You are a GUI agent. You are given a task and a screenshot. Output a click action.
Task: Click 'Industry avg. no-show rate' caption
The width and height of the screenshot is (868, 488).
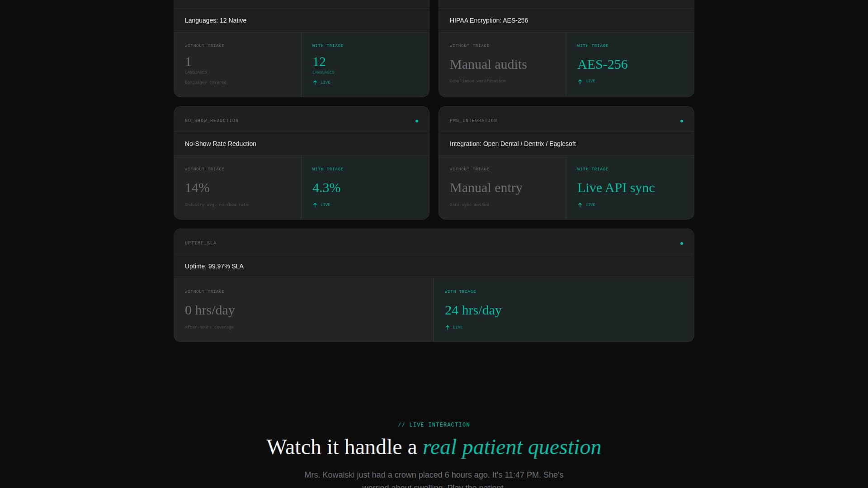pyautogui.click(x=217, y=205)
